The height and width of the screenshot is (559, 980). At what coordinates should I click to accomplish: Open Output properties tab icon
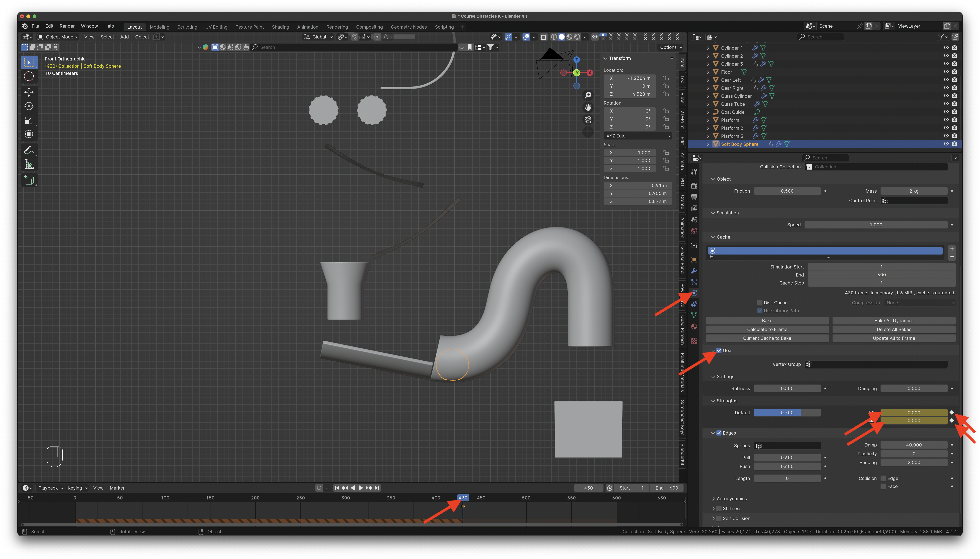coord(694,197)
